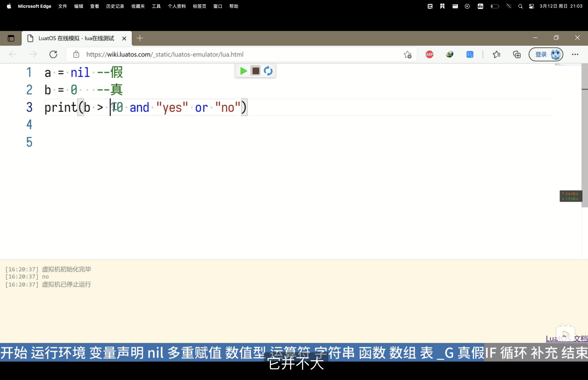Jump to the 补充 chapter

click(544, 352)
